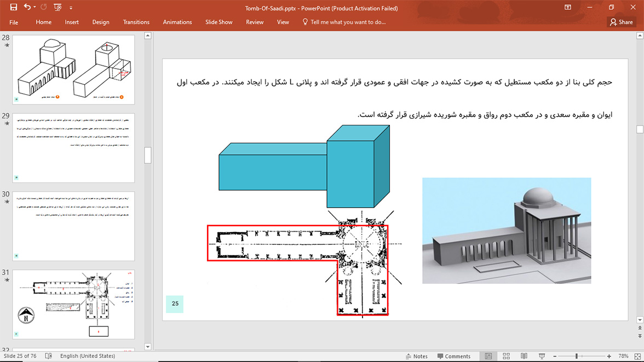Switch to the Home tab
The width and height of the screenshot is (644, 362).
[44, 22]
